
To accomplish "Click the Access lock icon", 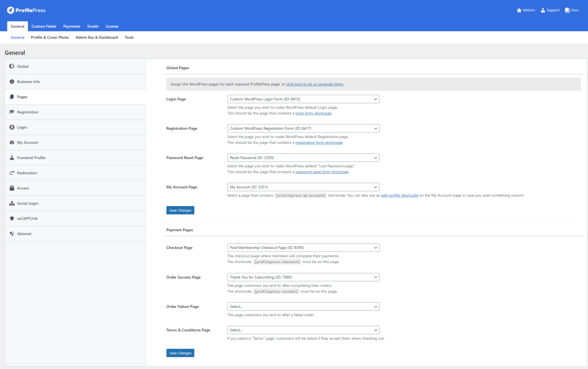I will [x=12, y=188].
